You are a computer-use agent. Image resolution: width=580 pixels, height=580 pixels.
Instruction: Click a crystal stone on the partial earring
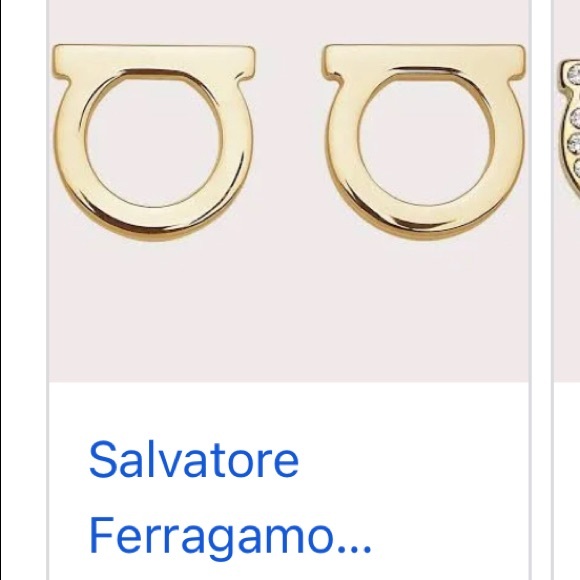click(576, 118)
